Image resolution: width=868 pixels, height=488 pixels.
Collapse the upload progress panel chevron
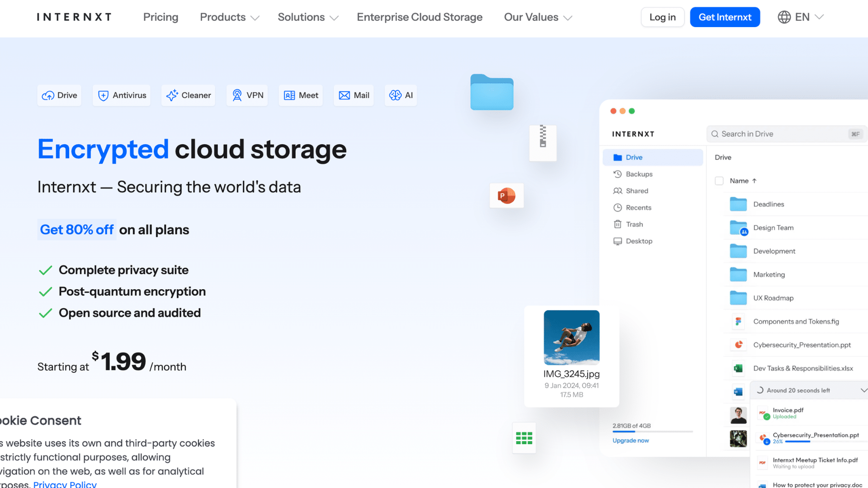point(864,390)
